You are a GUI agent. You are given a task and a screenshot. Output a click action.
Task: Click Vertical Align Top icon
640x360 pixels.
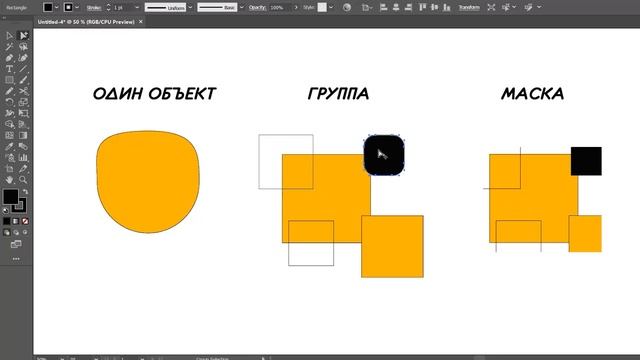tap(422, 7)
